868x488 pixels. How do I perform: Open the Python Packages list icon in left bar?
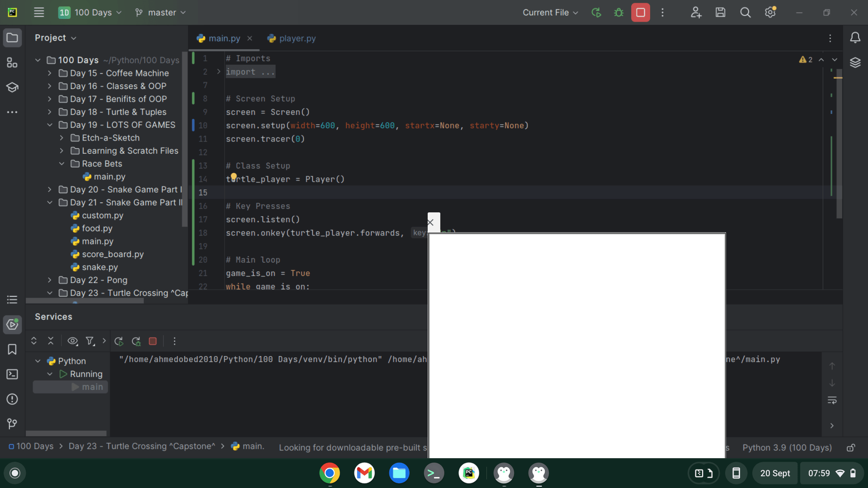click(x=12, y=299)
